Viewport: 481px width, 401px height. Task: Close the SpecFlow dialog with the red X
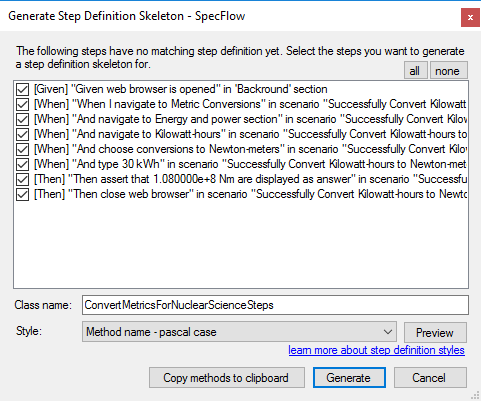click(470, 17)
